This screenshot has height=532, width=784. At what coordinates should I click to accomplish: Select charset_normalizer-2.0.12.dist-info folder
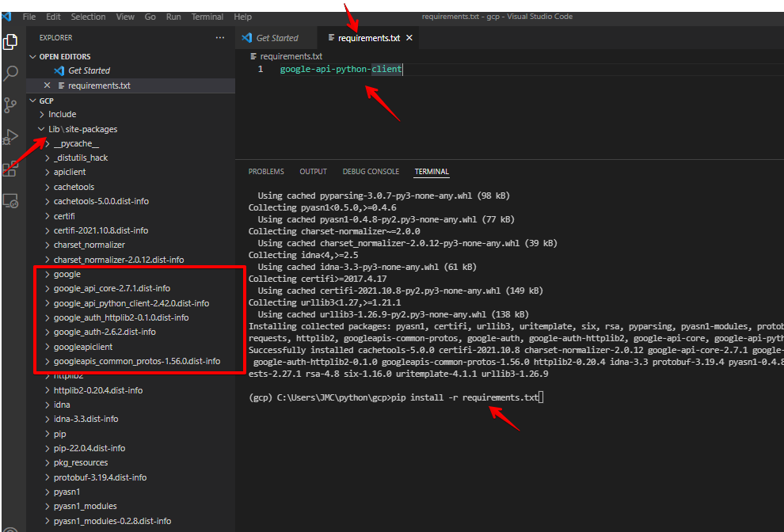pos(131,260)
